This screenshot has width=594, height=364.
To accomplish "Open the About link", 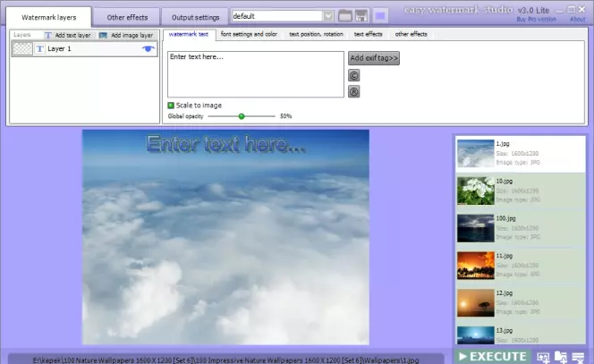I will (x=577, y=20).
